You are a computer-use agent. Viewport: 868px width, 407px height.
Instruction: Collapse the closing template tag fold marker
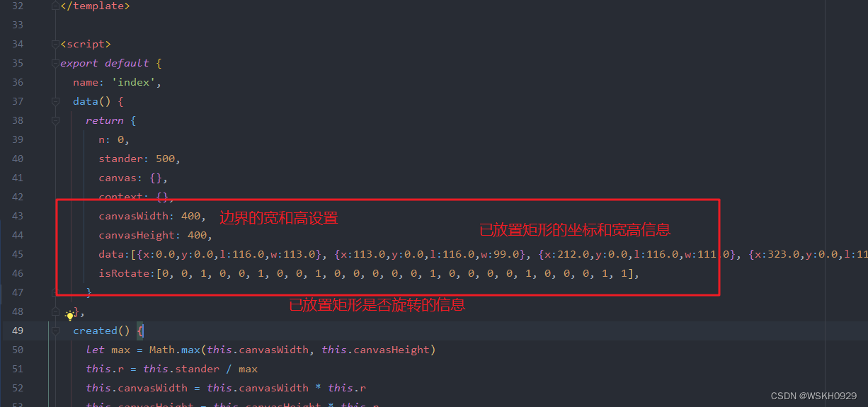pos(56,6)
